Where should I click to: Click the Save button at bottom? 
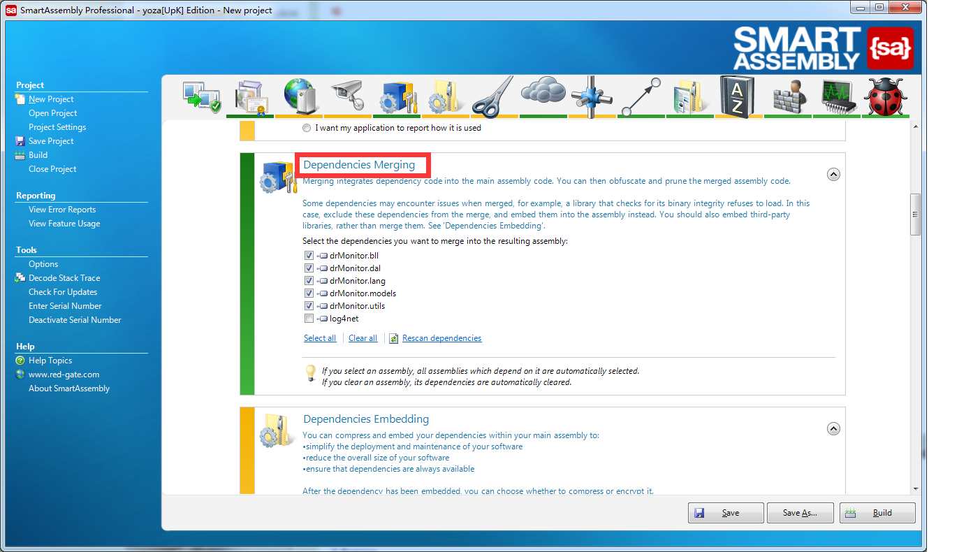pos(726,513)
